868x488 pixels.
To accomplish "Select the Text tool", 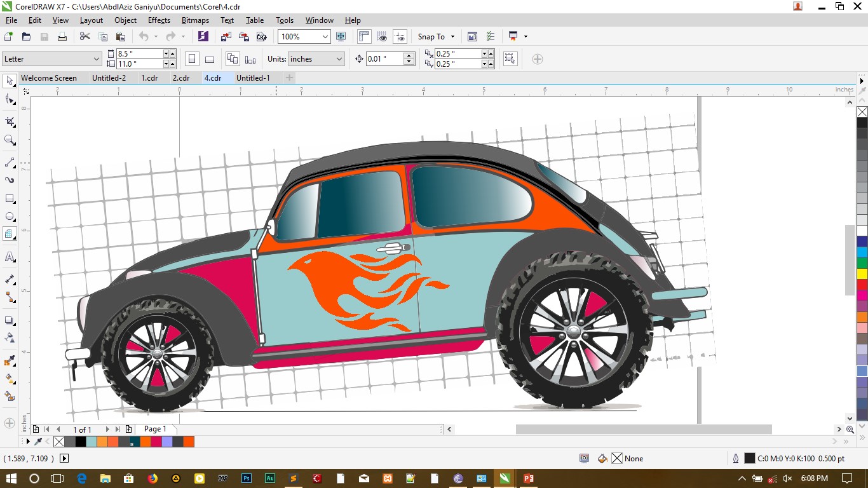I will pyautogui.click(x=10, y=257).
